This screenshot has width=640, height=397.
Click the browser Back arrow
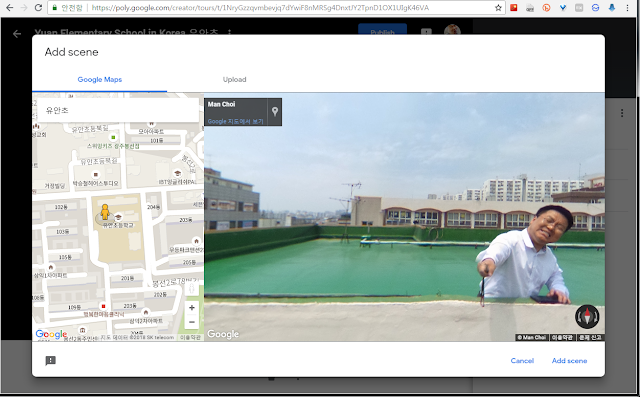(x=10, y=7)
